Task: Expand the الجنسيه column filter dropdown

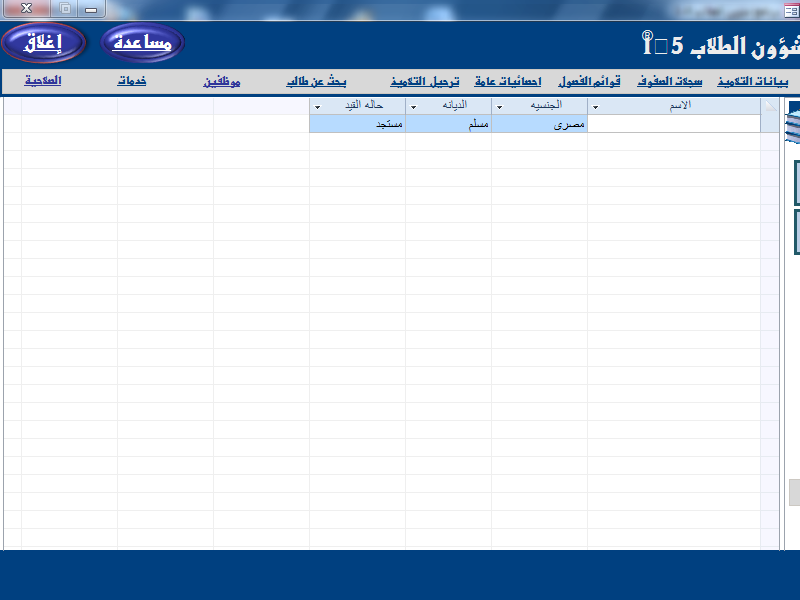Action: (499, 106)
